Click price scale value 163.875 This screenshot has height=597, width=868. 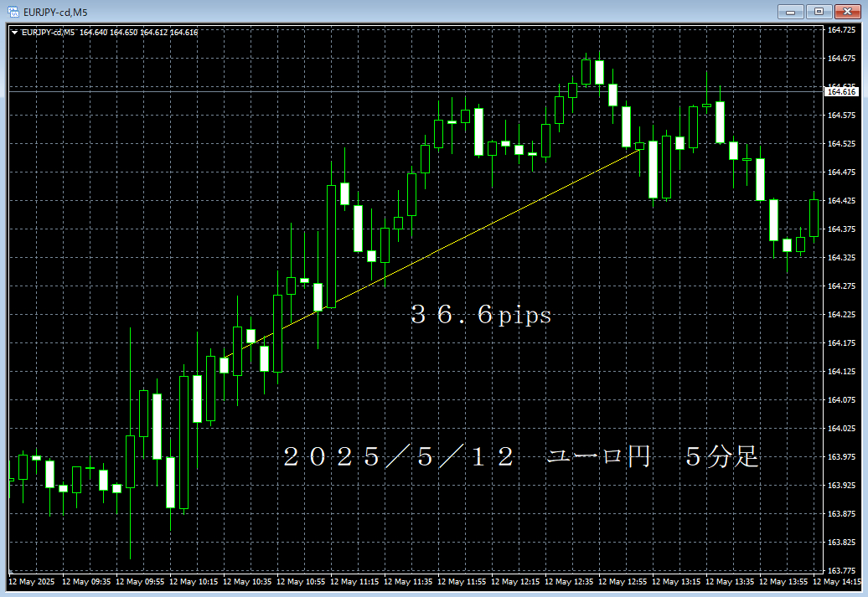pos(841,514)
